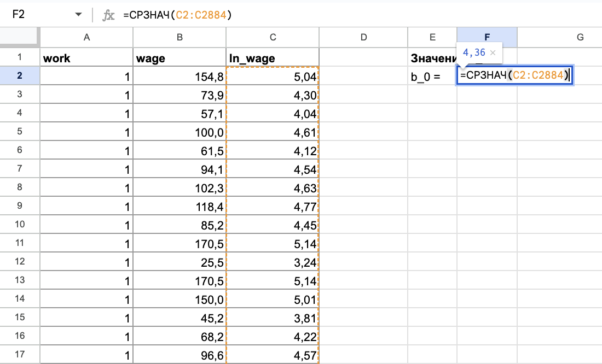Click the ln_wage cell showing 4,77
Image resolution: width=602 pixels, height=364 pixels.
(272, 206)
